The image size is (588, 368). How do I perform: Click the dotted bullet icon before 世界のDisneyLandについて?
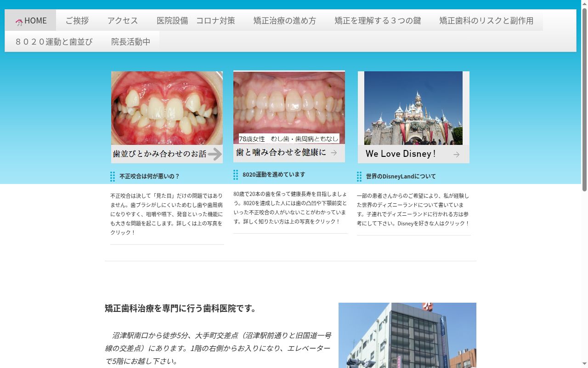pos(359,177)
